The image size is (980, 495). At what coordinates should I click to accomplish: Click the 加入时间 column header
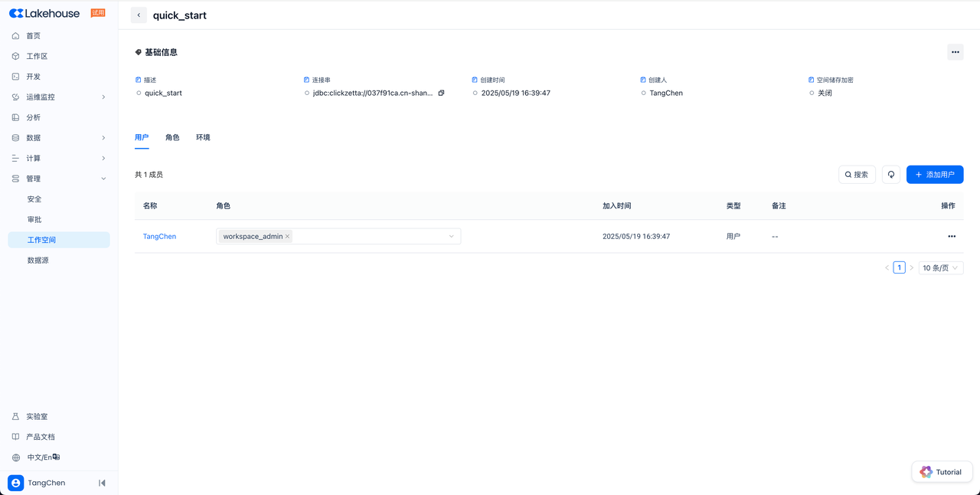pyautogui.click(x=617, y=206)
